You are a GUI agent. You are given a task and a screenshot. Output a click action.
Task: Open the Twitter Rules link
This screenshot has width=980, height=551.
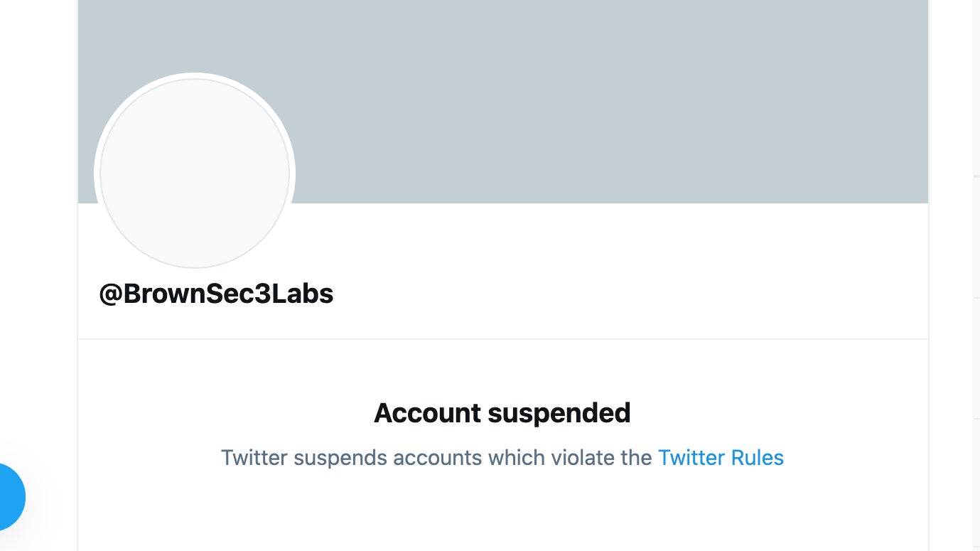[x=721, y=458]
